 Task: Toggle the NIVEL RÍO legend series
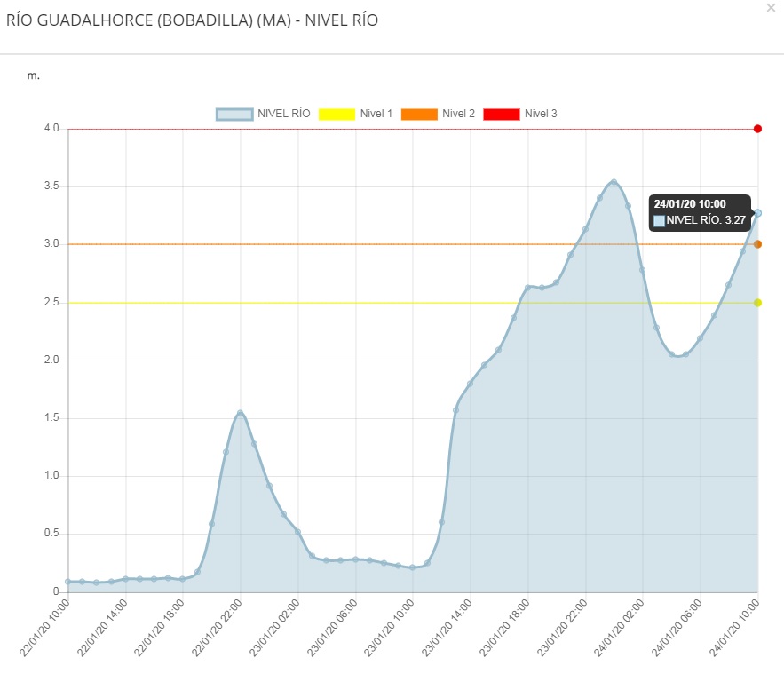click(x=263, y=114)
